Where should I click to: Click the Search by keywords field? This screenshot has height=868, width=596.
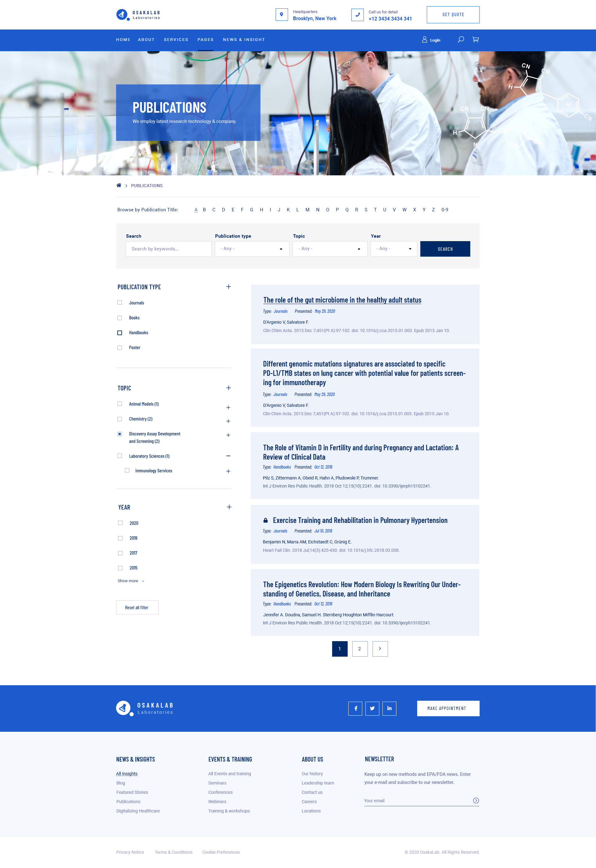(169, 249)
